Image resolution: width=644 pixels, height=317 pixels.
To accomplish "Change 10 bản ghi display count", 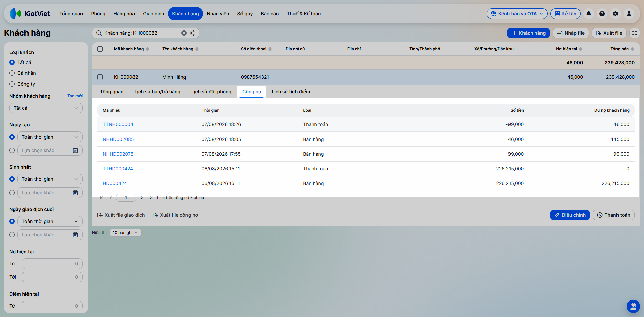I will point(125,233).
